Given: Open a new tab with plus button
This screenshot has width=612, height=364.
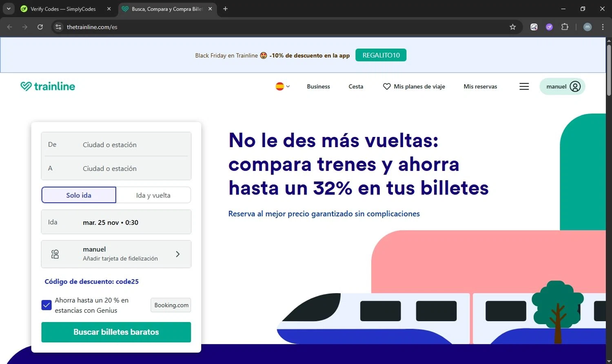Looking at the screenshot, I should 225,9.
